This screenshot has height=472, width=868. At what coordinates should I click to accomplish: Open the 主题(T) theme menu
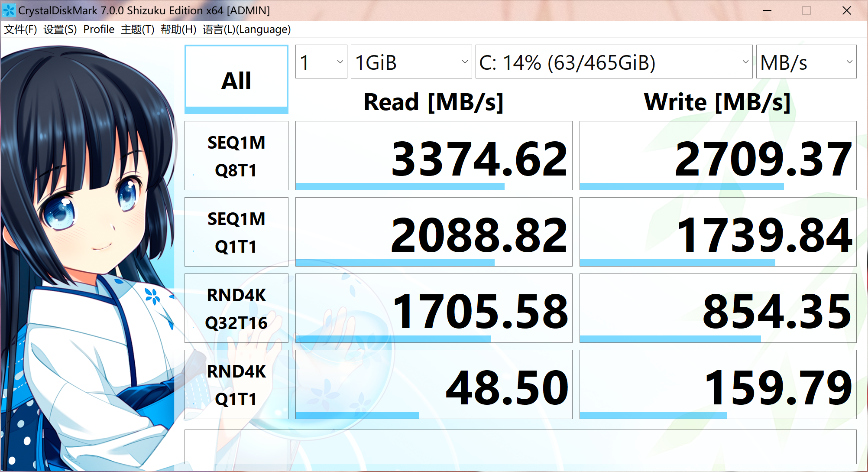137,29
